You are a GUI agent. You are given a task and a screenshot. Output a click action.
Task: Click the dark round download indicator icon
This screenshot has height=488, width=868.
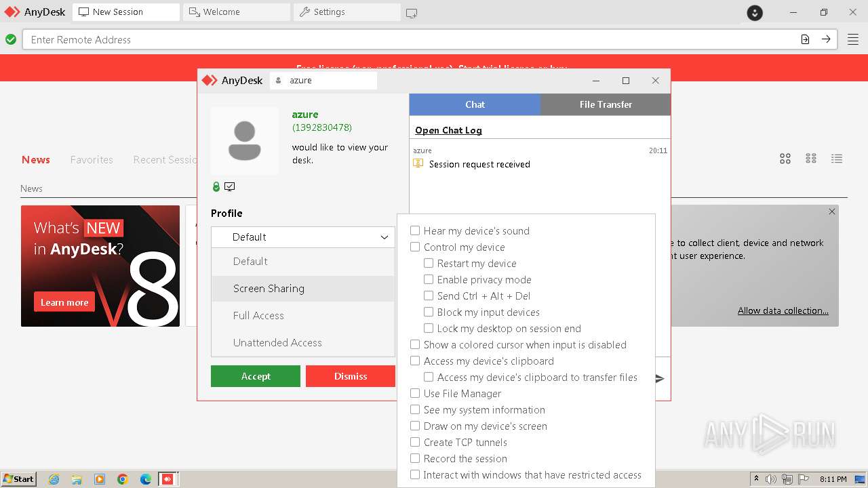click(x=755, y=12)
